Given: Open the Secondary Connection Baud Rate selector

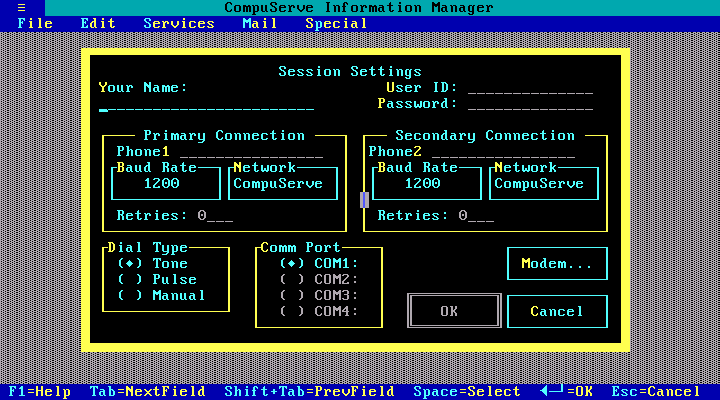Looking at the screenshot, I should pos(427,183).
